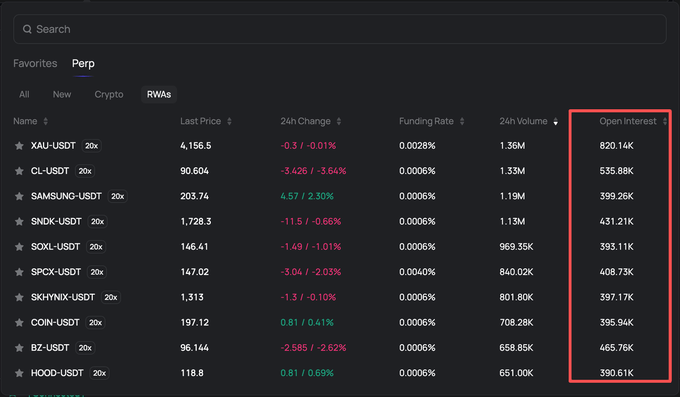Click the funding rate 0.0040%
The image size is (680, 397).
[417, 272]
